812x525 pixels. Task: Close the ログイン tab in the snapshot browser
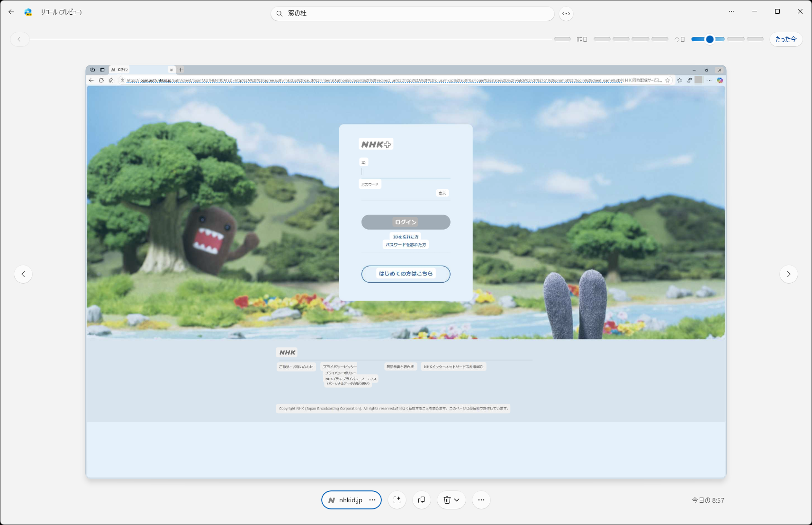[x=171, y=70]
